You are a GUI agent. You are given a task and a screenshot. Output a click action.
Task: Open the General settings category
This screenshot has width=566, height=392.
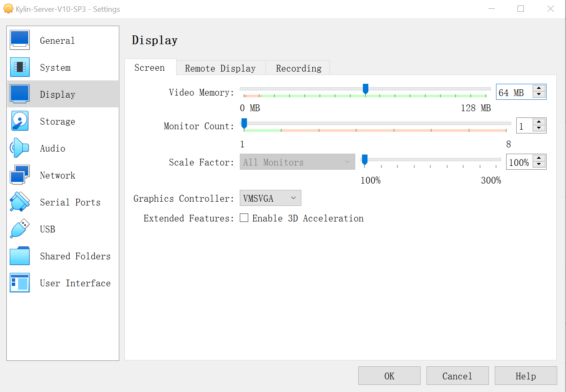pyautogui.click(x=63, y=40)
